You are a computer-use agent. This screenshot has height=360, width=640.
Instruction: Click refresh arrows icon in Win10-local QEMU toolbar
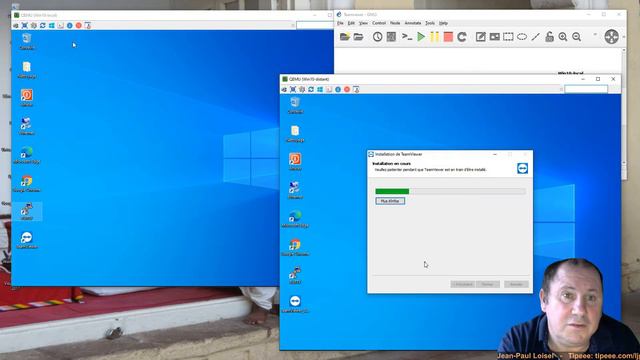42,25
